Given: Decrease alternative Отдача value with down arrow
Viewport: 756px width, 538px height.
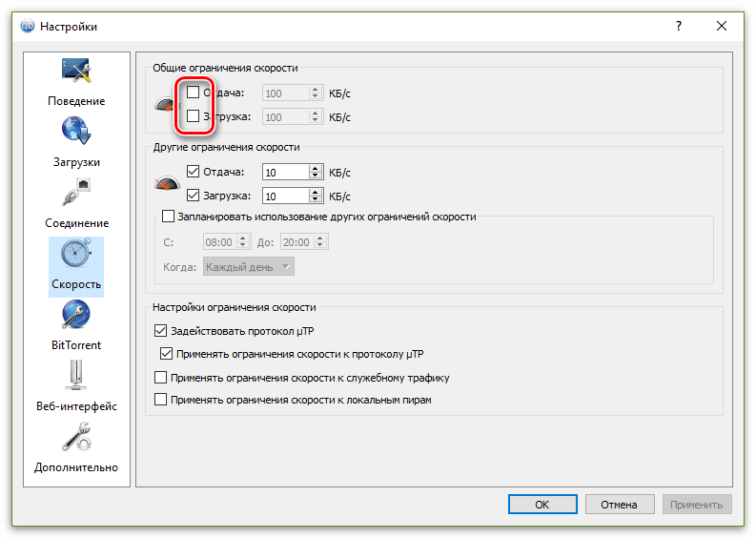Looking at the screenshot, I should pyautogui.click(x=316, y=176).
